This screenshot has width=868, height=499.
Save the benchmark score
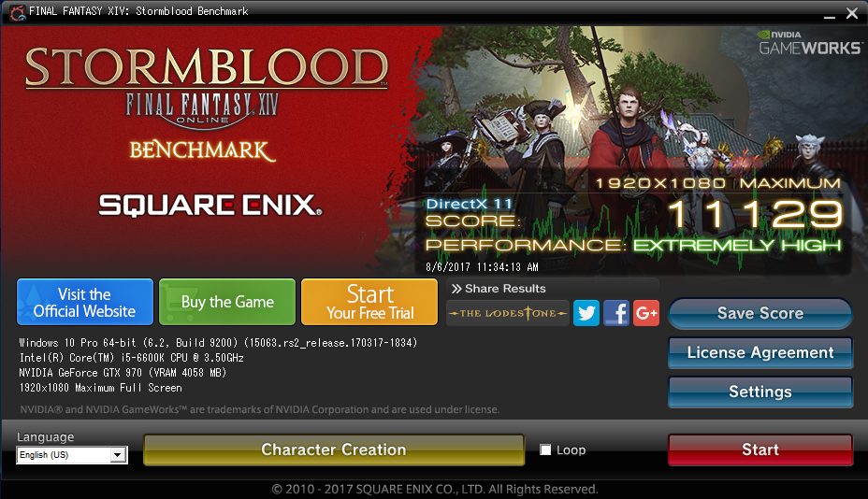(x=760, y=314)
